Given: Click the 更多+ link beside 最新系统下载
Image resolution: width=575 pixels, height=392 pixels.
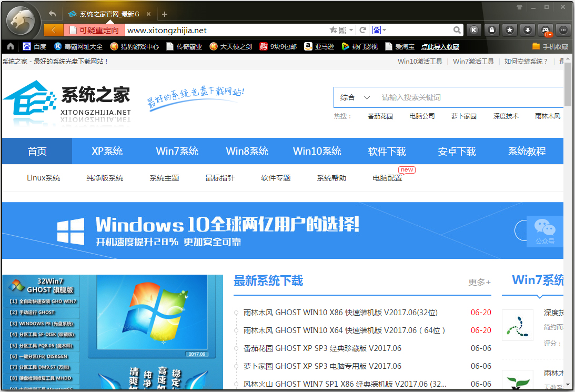Looking at the screenshot, I should [x=479, y=282].
